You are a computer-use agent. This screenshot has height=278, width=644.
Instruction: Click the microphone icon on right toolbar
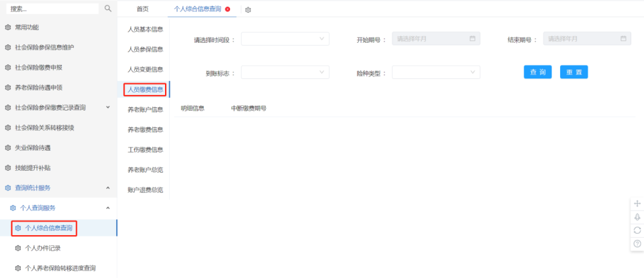coord(637,217)
